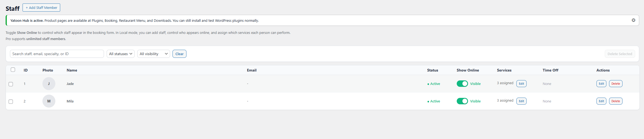
Task: Edit staff member Jade from Actions
Action: coord(601,84)
